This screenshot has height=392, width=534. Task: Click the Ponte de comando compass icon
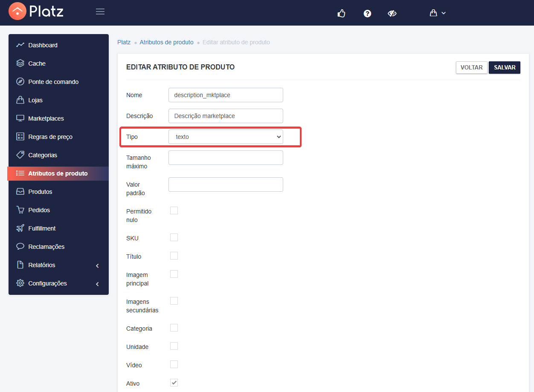point(20,82)
